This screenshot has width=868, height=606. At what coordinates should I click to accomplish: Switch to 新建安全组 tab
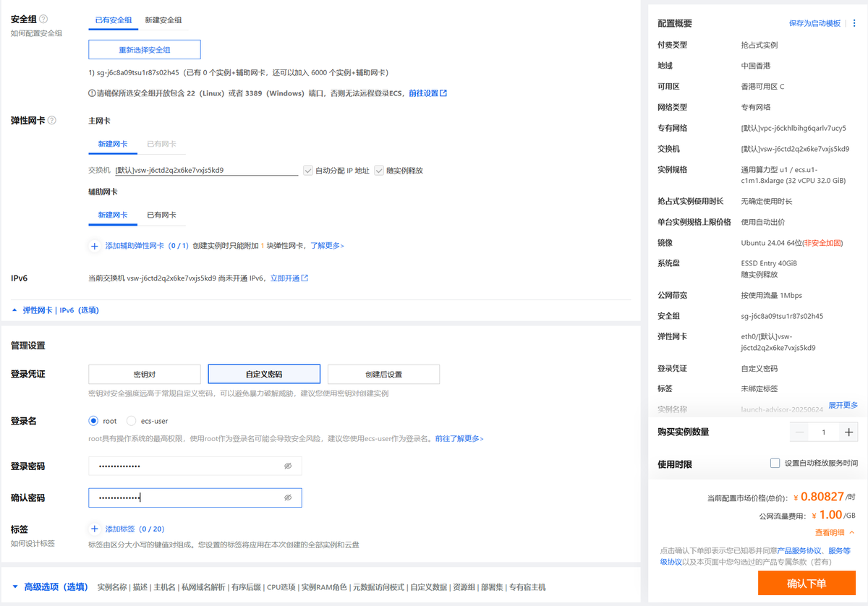[x=163, y=20]
